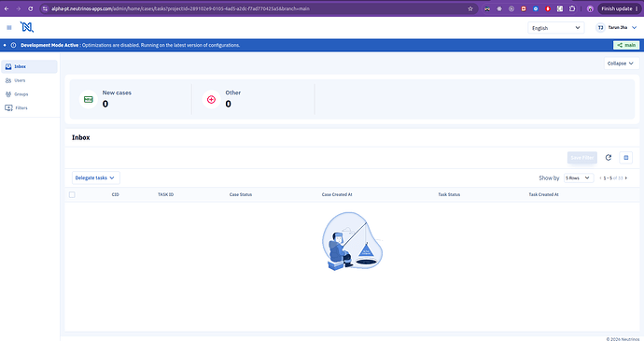Viewport: 644px width, 341px height.
Task: Click the Save Filter button
Action: pyautogui.click(x=582, y=158)
